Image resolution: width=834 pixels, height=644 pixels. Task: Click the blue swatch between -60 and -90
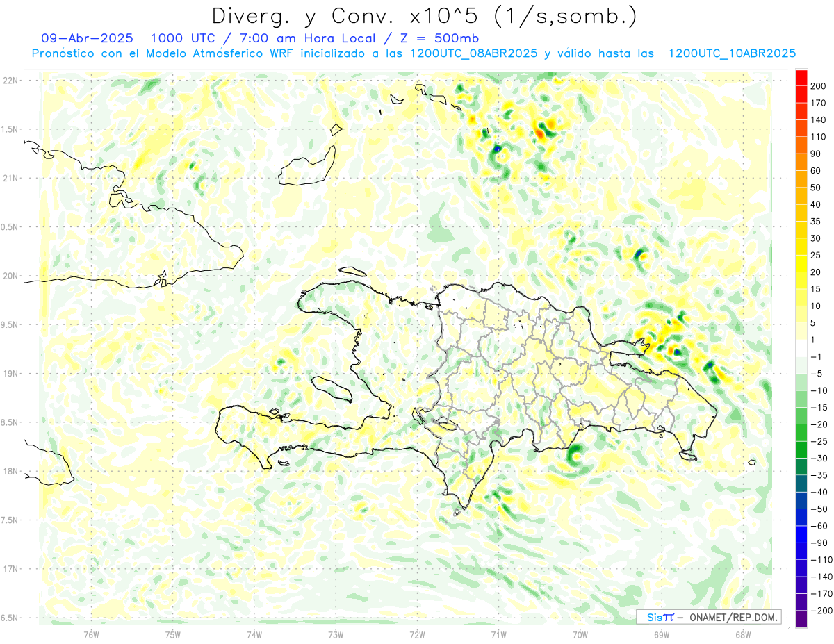(x=801, y=534)
